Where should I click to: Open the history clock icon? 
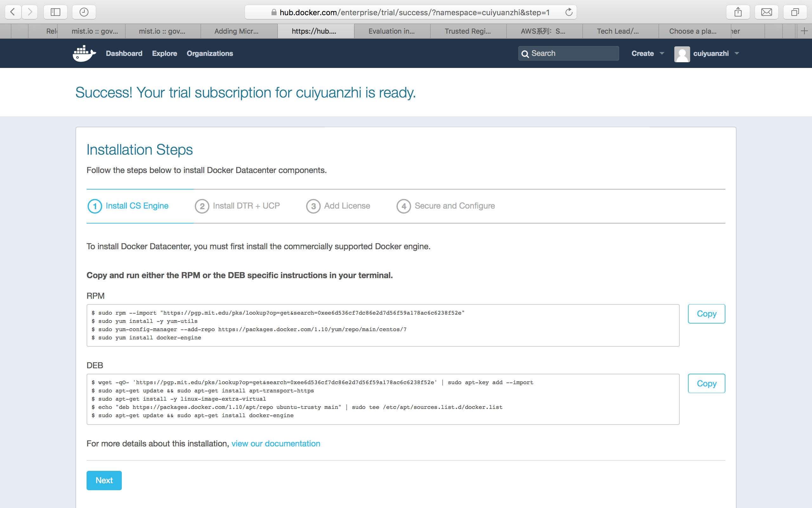(84, 12)
